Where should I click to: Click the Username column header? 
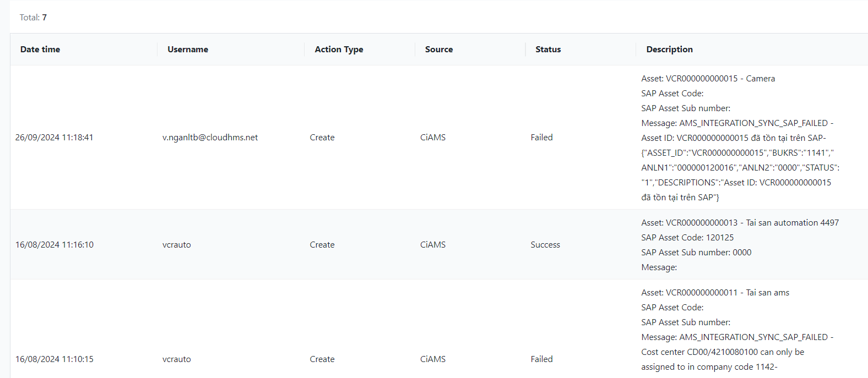pyautogui.click(x=188, y=50)
